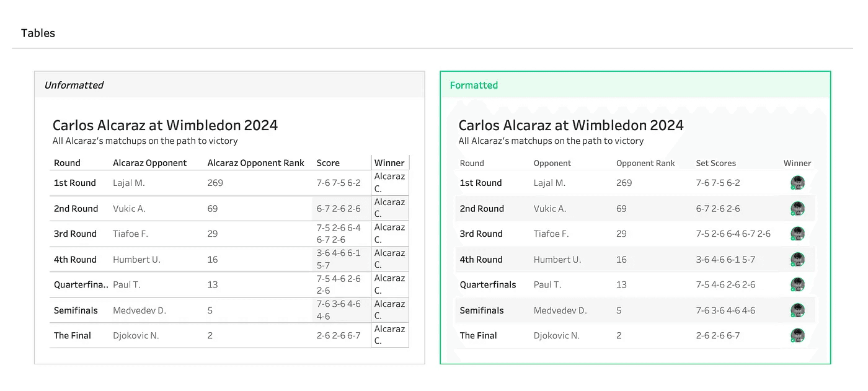Click the Opponent Rank header in Formatted table
The width and height of the screenshot is (868, 391).
(645, 163)
